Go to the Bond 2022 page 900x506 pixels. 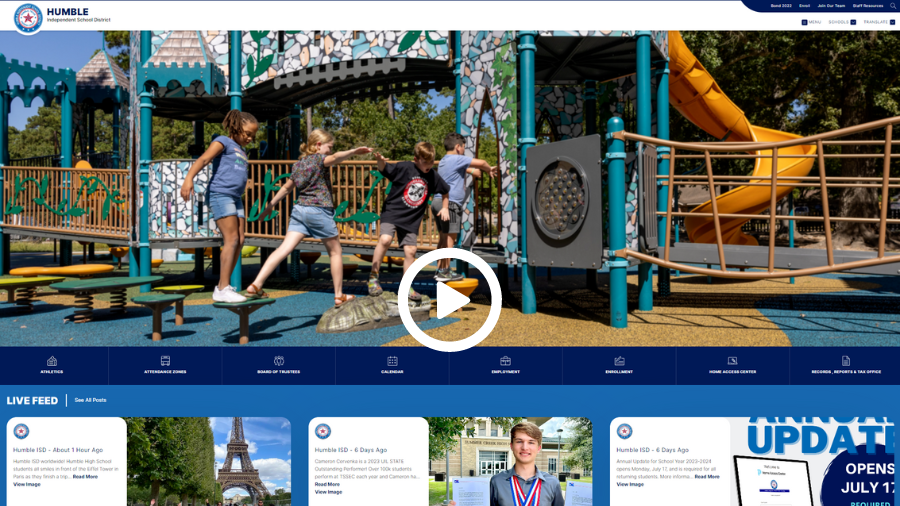[x=781, y=6]
